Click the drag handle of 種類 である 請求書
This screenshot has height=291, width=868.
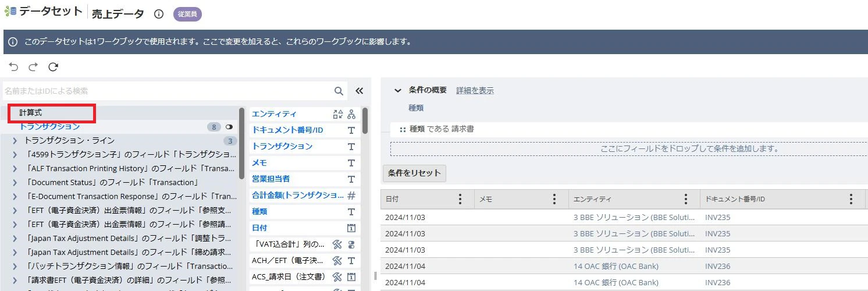(403, 129)
